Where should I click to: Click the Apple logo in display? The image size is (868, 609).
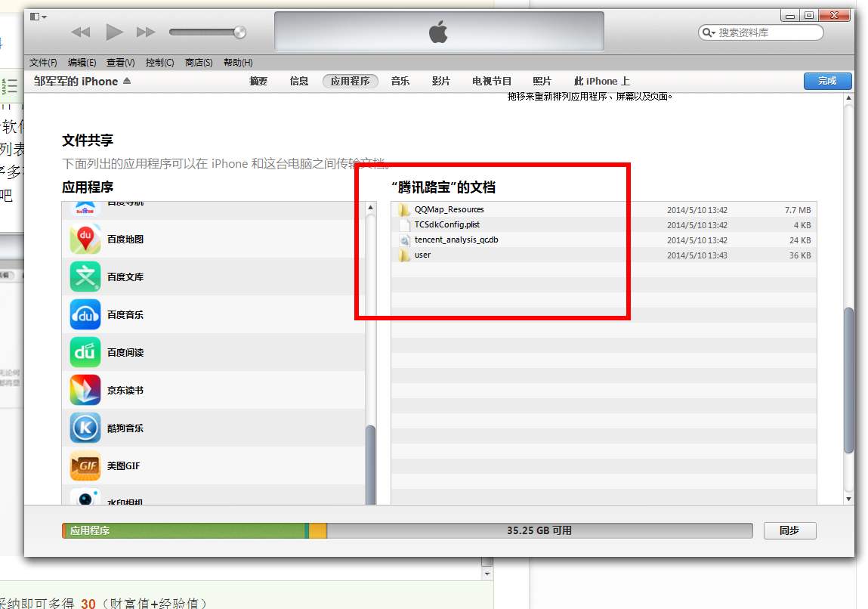(438, 32)
